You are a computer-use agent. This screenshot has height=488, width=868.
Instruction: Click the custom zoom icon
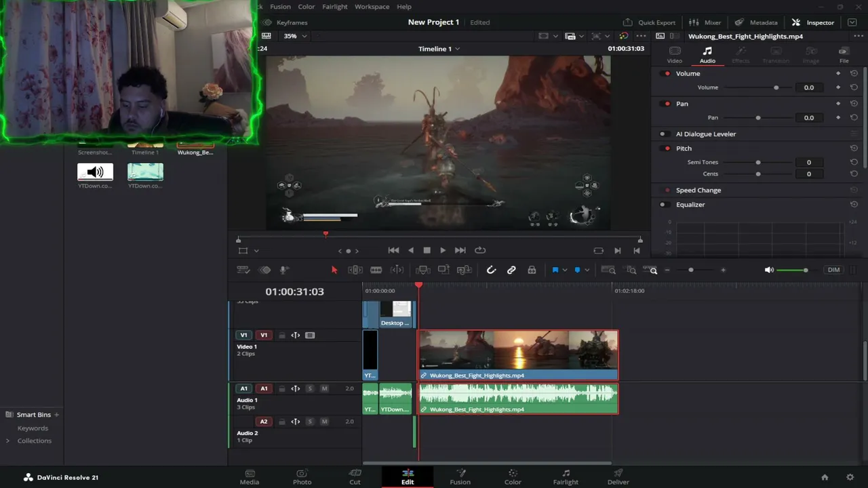coord(651,270)
